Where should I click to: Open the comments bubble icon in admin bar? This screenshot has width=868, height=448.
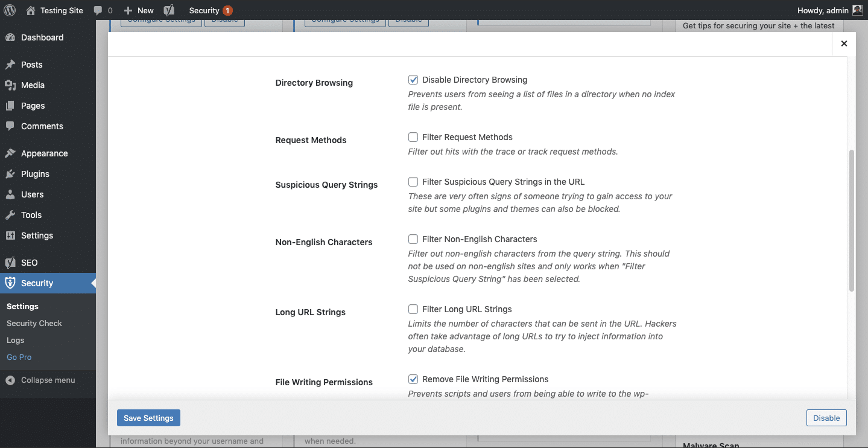[98, 10]
